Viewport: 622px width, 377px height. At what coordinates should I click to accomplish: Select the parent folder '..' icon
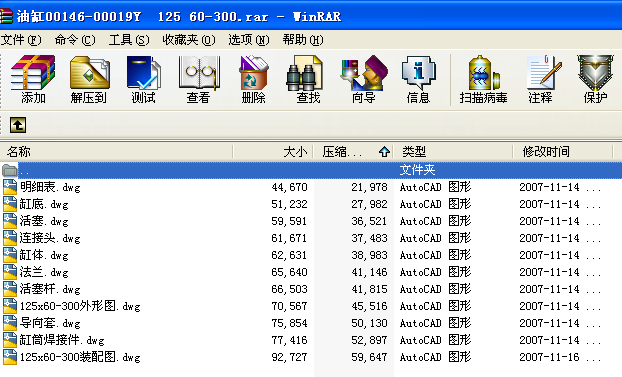tap(10, 170)
